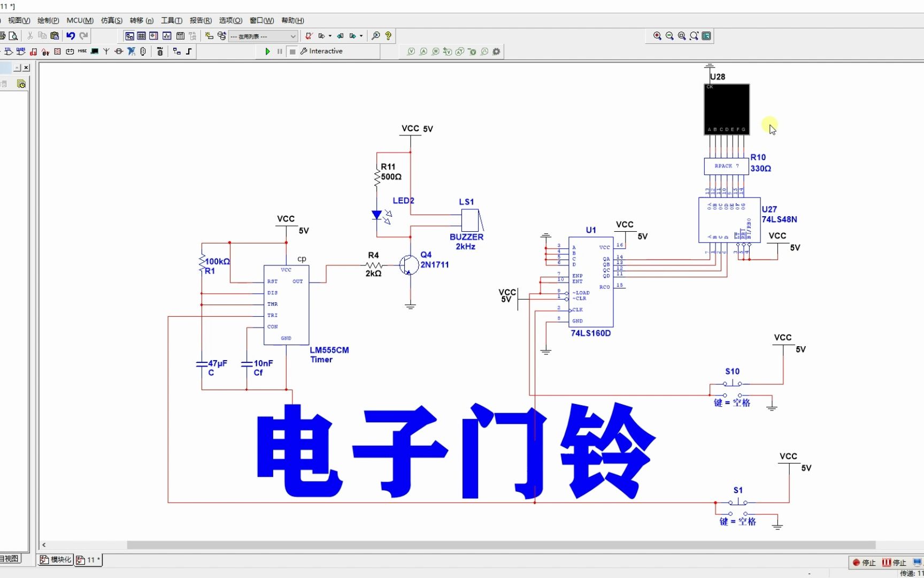This screenshot has height=578, width=924.
Task: Run the Electrical Rules Check icon
Action: [309, 36]
